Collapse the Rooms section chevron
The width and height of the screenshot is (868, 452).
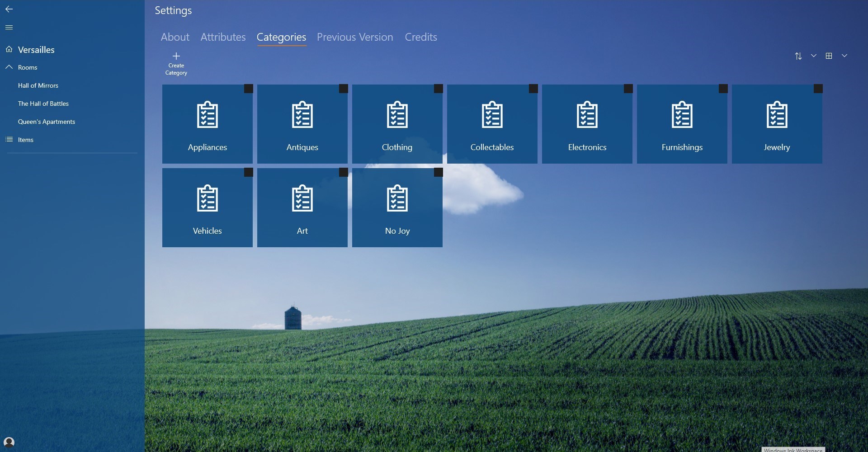9,67
